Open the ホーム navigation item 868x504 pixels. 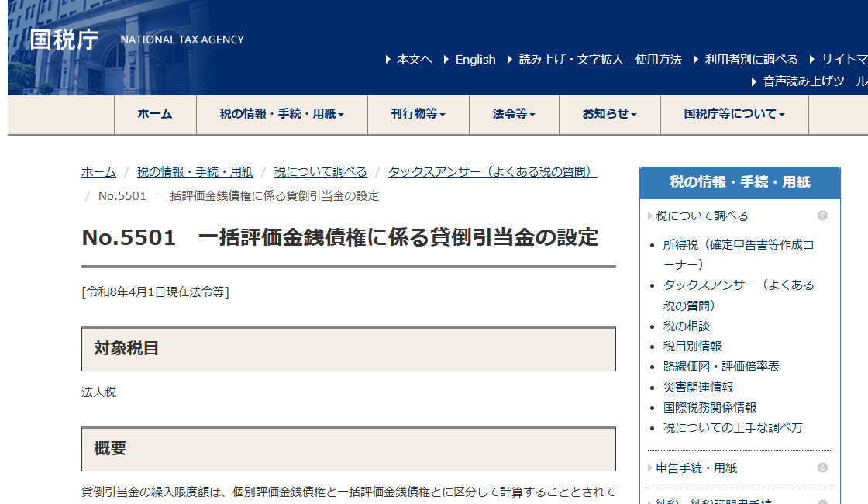[155, 114]
